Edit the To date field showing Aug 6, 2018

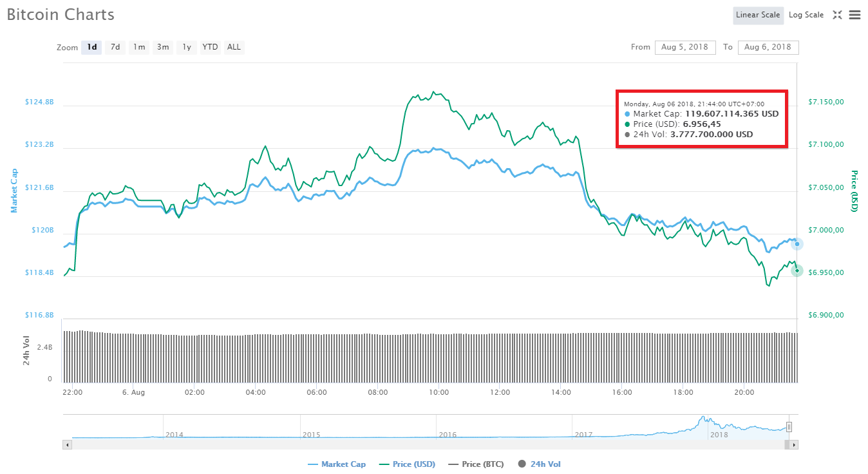coord(768,47)
